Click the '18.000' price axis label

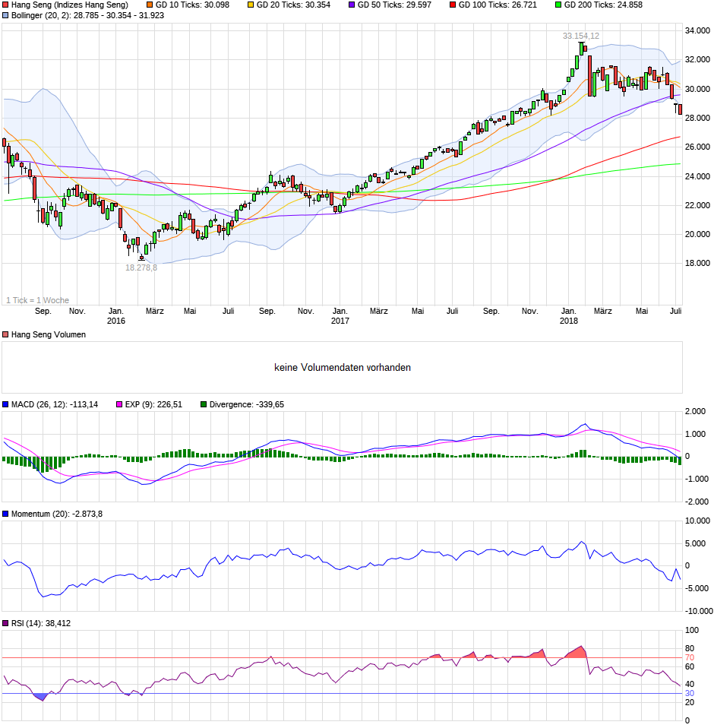click(x=697, y=263)
